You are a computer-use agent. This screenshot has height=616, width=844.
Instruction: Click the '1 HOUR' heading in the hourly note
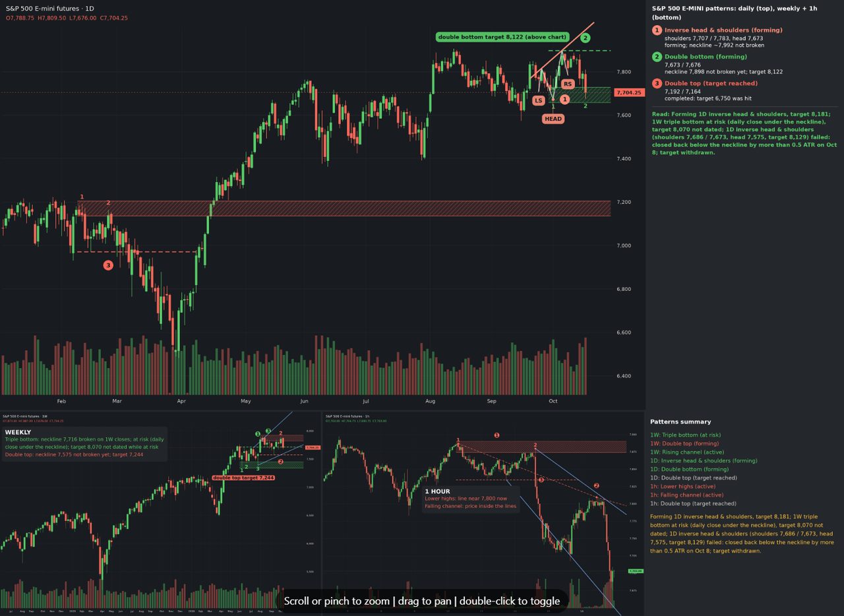coord(437,491)
